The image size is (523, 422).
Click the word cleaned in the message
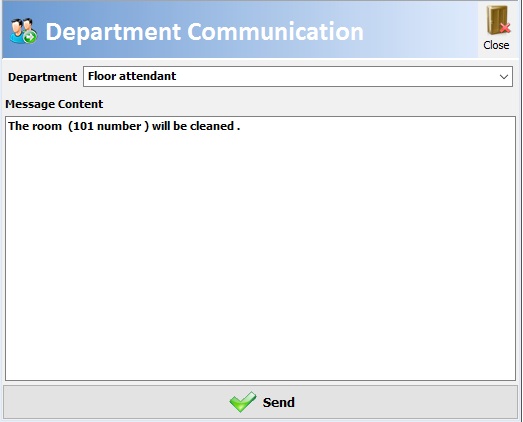click(212, 126)
